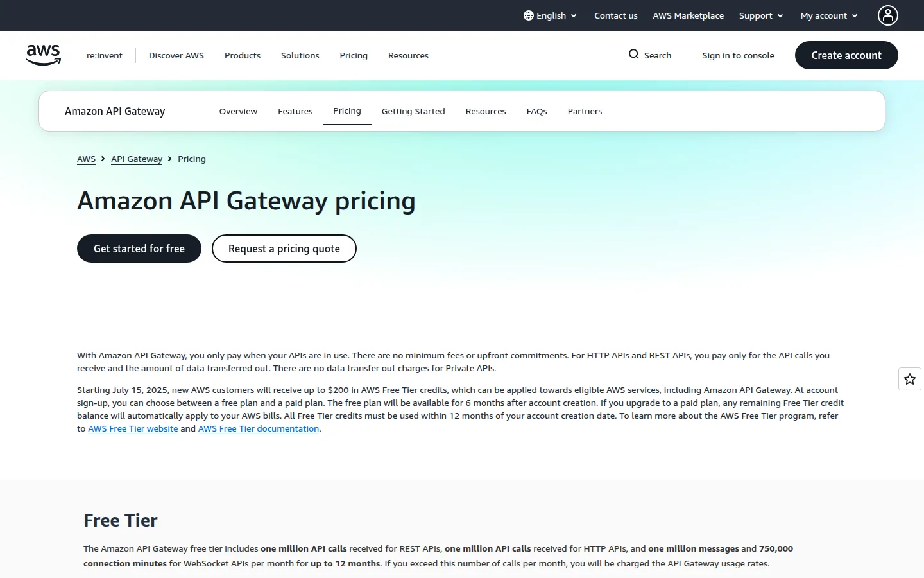
Task: Select the Getting Started tab
Action: (413, 111)
